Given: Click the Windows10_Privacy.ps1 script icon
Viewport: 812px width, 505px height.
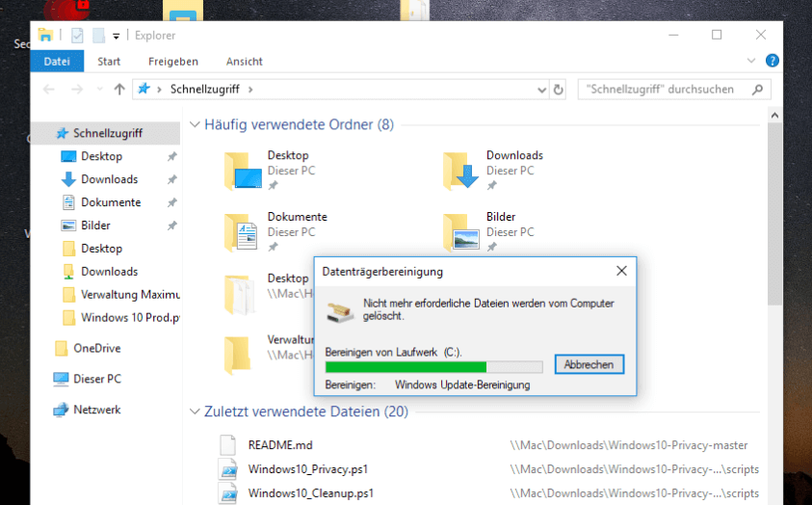Looking at the screenshot, I should point(228,469).
